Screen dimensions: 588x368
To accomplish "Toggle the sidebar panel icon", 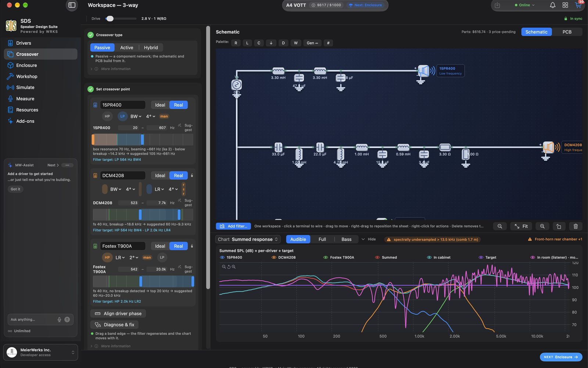I will [x=72, y=5].
